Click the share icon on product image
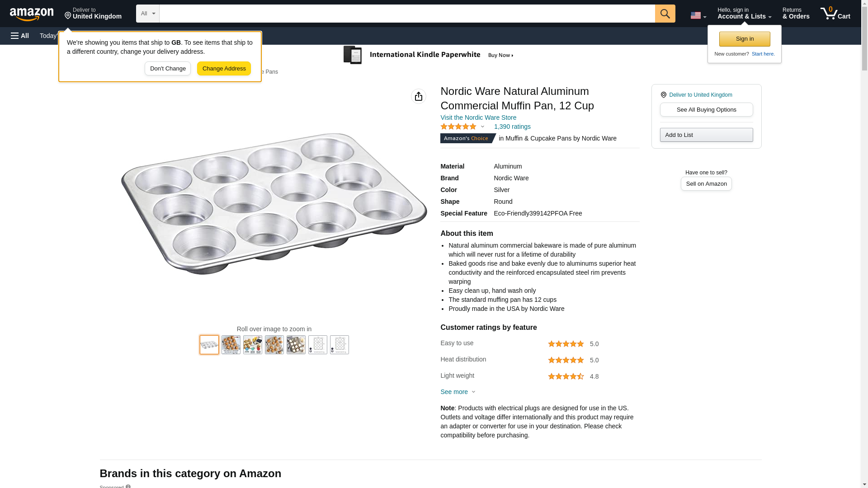The image size is (868, 488). click(x=418, y=96)
